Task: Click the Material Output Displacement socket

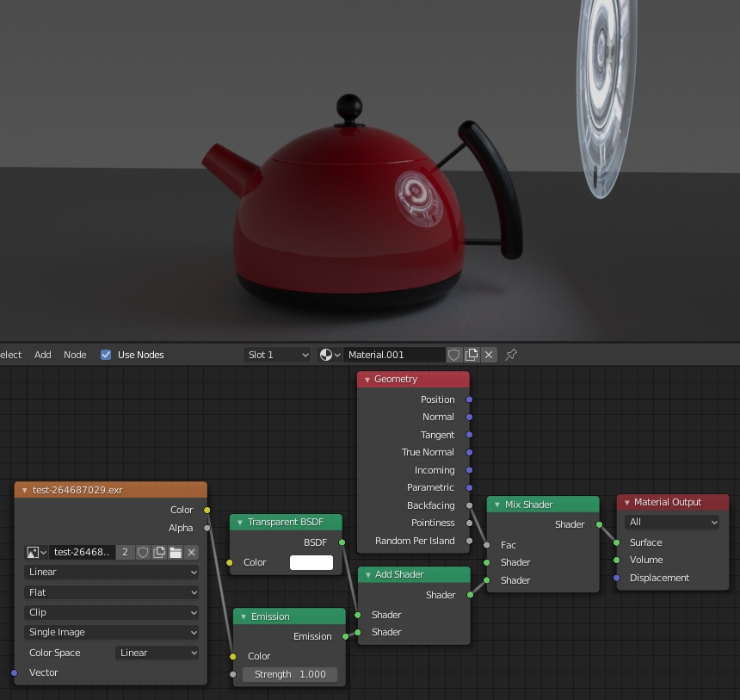Action: coord(616,578)
